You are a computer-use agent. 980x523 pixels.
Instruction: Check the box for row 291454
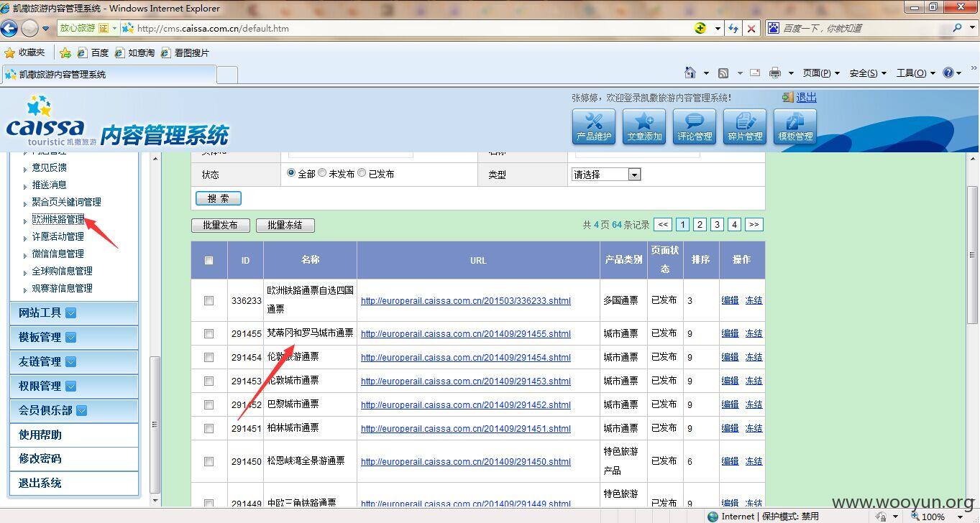tap(209, 357)
